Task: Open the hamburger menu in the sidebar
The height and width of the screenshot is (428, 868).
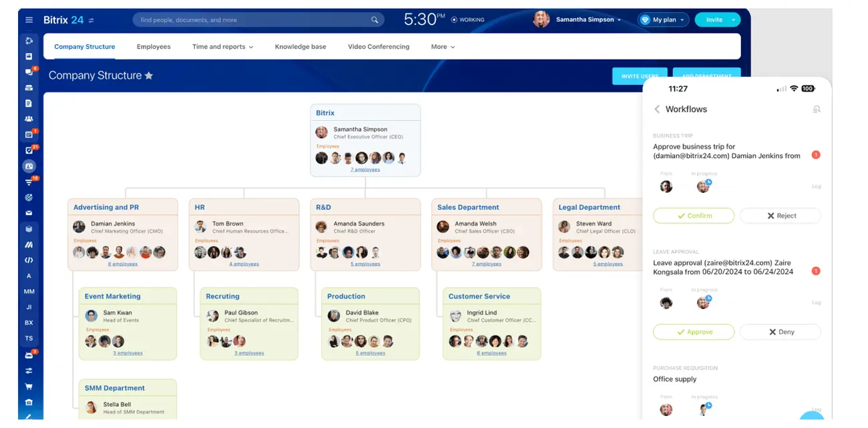Action: [x=29, y=20]
